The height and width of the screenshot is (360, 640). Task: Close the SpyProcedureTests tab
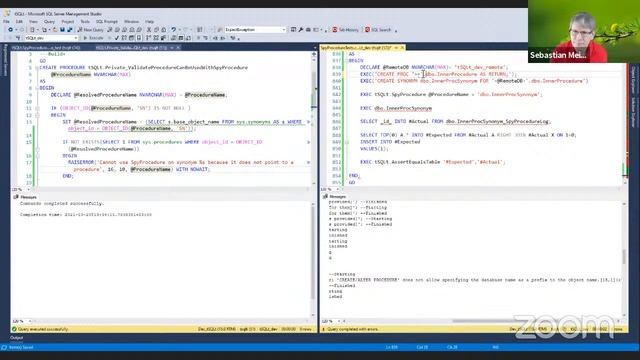point(402,48)
